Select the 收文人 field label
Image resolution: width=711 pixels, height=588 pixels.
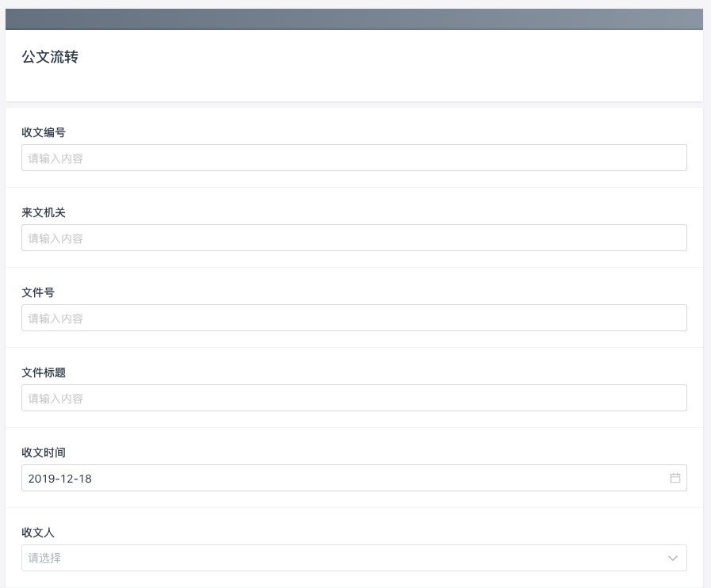pos(38,533)
